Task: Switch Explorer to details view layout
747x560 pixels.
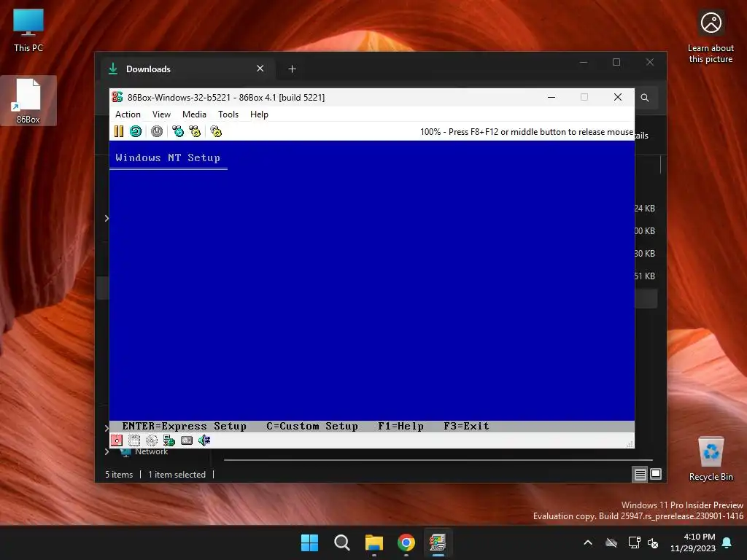Action: [640, 474]
